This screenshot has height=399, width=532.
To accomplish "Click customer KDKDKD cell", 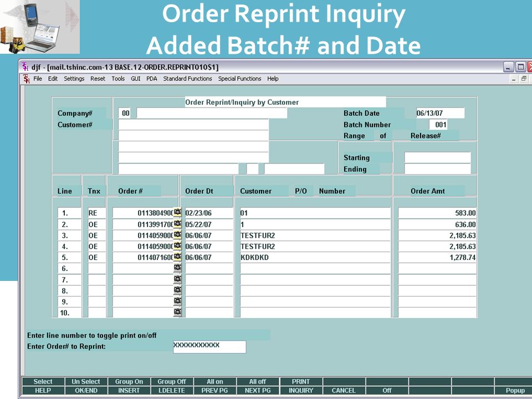I will pos(315,257).
